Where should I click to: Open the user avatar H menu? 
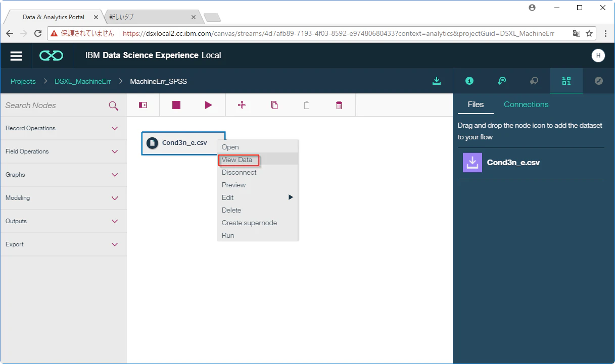click(x=598, y=56)
